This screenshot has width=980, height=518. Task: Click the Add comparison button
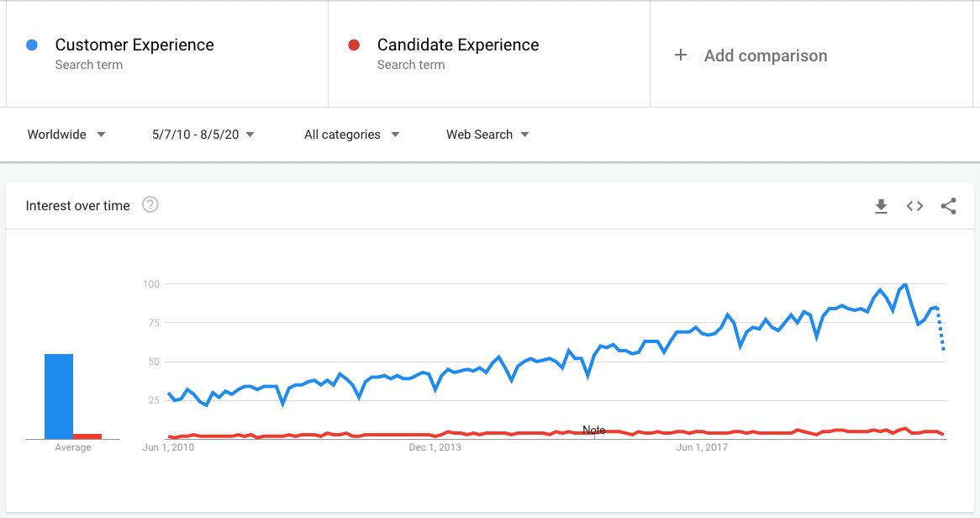pyautogui.click(x=765, y=55)
